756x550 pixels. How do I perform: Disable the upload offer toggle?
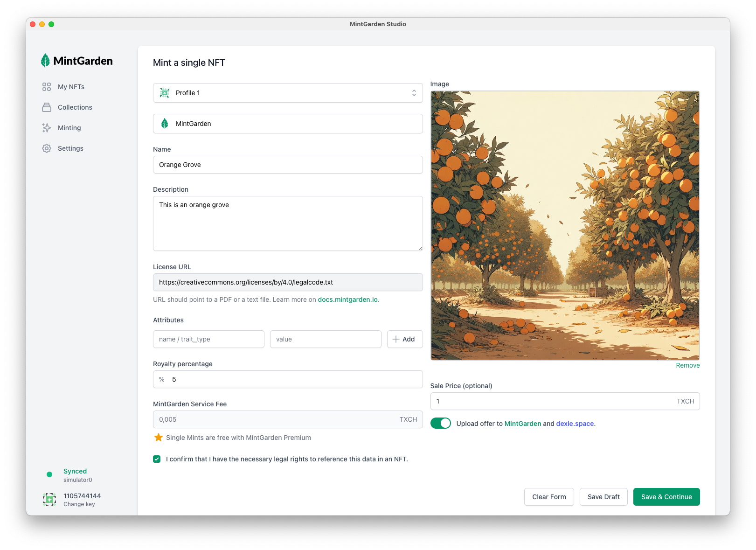pyautogui.click(x=440, y=423)
